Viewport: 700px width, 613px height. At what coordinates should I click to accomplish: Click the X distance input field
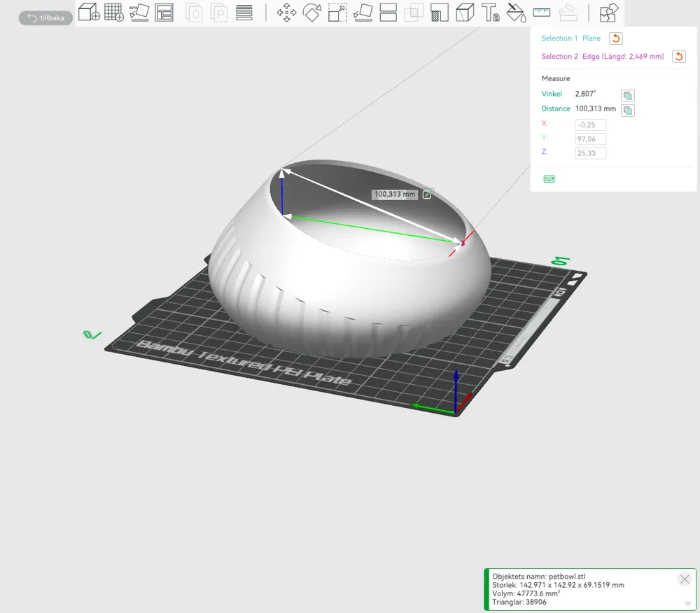point(590,125)
